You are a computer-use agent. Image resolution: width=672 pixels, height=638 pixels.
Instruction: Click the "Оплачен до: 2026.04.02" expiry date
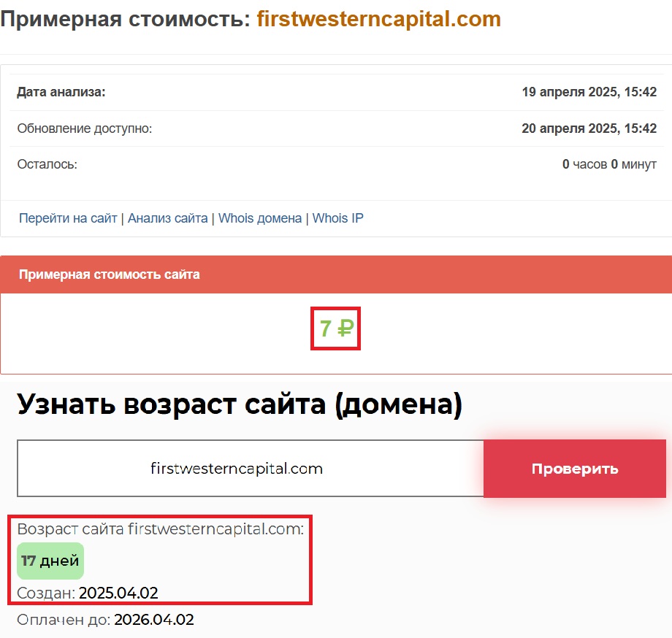(105, 620)
